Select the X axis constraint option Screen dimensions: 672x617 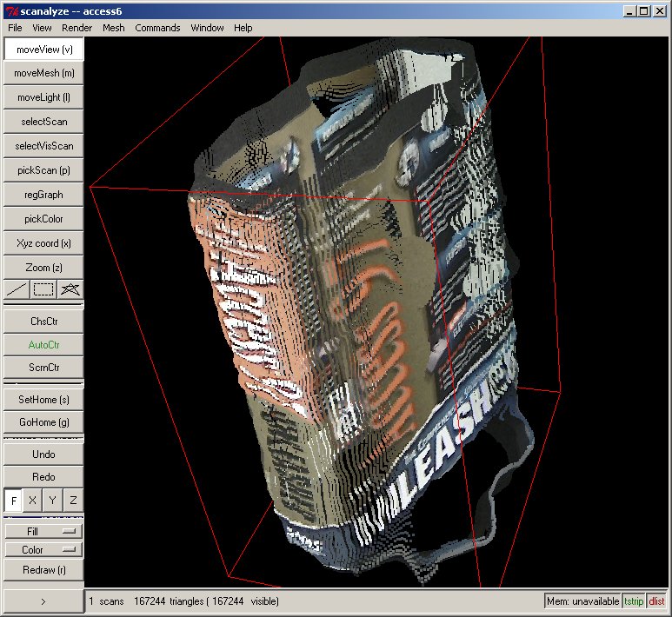click(33, 501)
